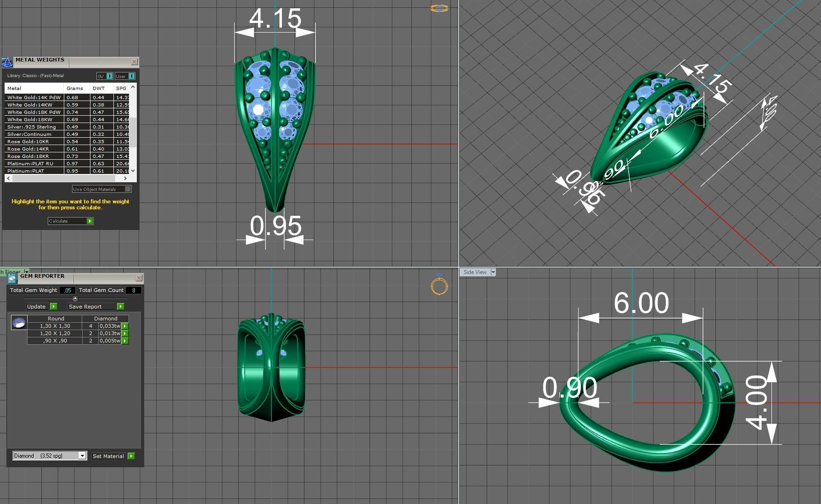The image size is (821, 504).
Task: Click the Gem Reporter panel icon
Action: pos(12,278)
